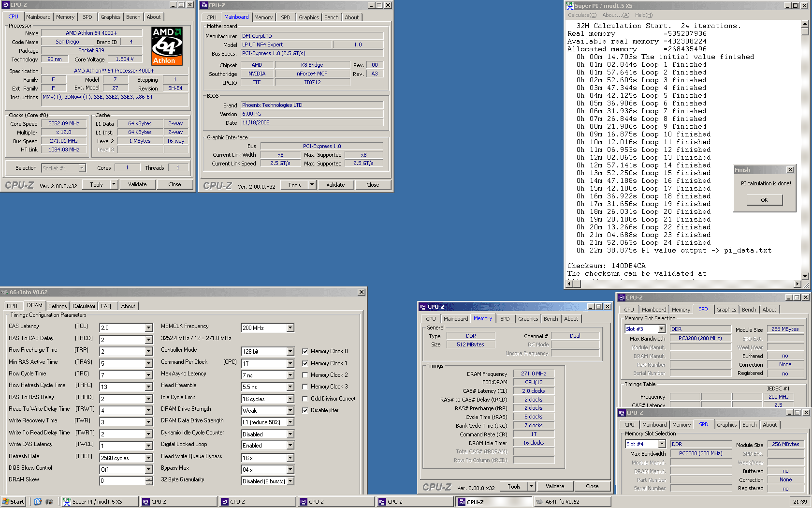This screenshot has height=508, width=812.
Task: Open the DQS Skew Control dropdown
Action: [x=149, y=469]
